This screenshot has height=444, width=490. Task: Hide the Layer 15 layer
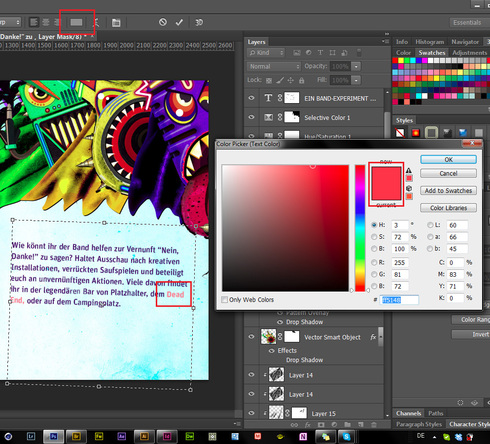point(251,413)
